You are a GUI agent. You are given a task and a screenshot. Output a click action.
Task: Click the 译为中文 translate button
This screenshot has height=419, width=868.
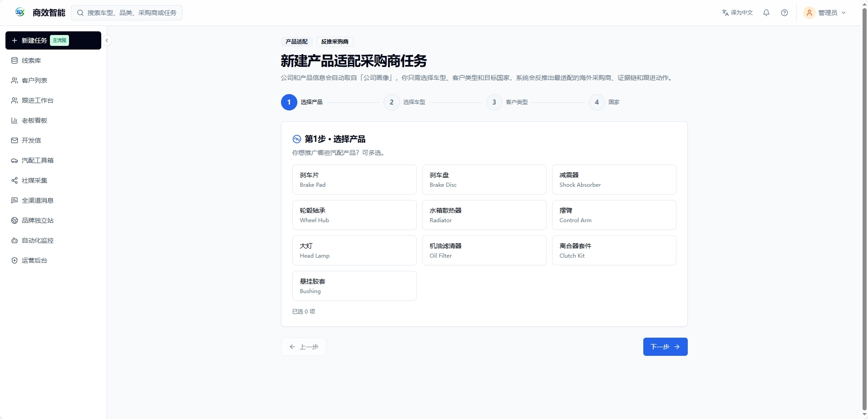(737, 13)
